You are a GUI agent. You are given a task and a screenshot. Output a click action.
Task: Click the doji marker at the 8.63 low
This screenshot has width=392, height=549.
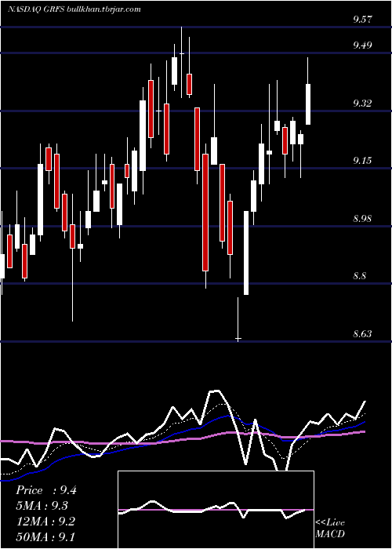(238, 339)
